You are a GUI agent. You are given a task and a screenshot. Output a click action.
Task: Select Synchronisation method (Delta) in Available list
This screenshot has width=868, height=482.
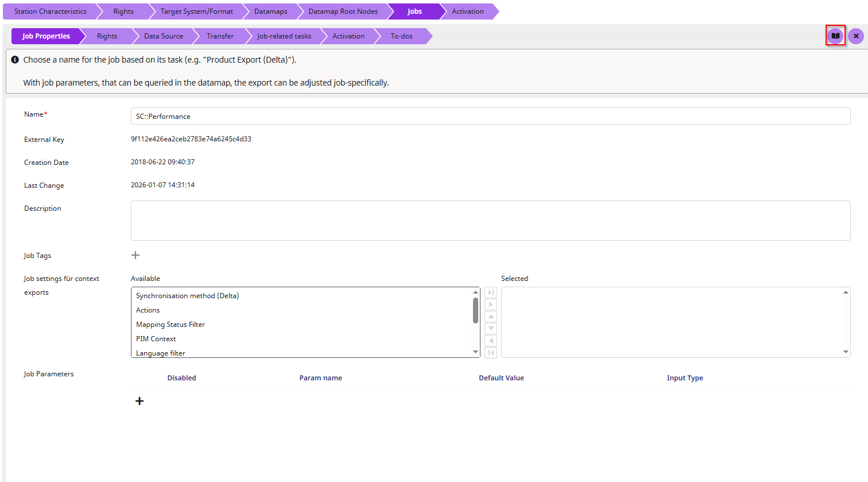[x=187, y=296]
